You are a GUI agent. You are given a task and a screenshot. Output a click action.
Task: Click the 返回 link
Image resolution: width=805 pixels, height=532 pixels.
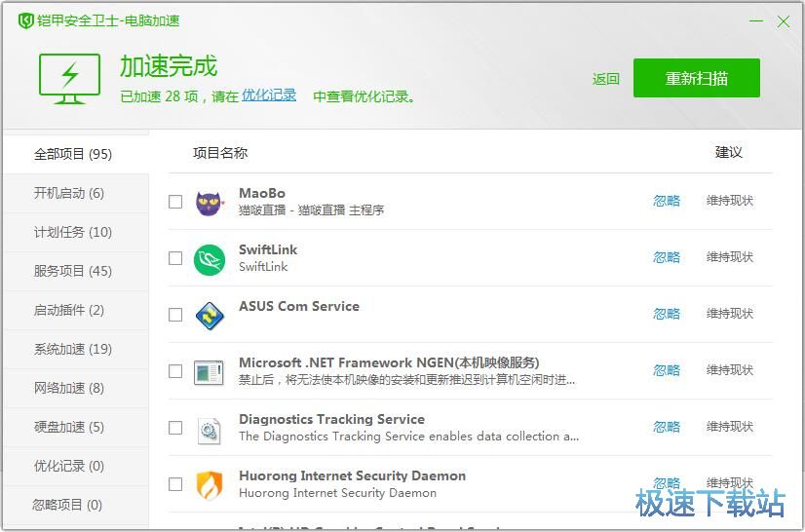click(x=606, y=79)
